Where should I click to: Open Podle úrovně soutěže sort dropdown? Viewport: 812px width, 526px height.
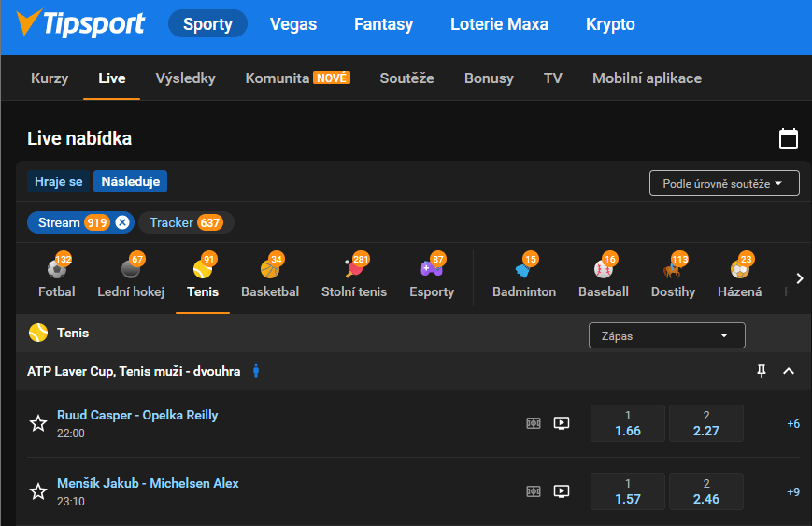724,183
